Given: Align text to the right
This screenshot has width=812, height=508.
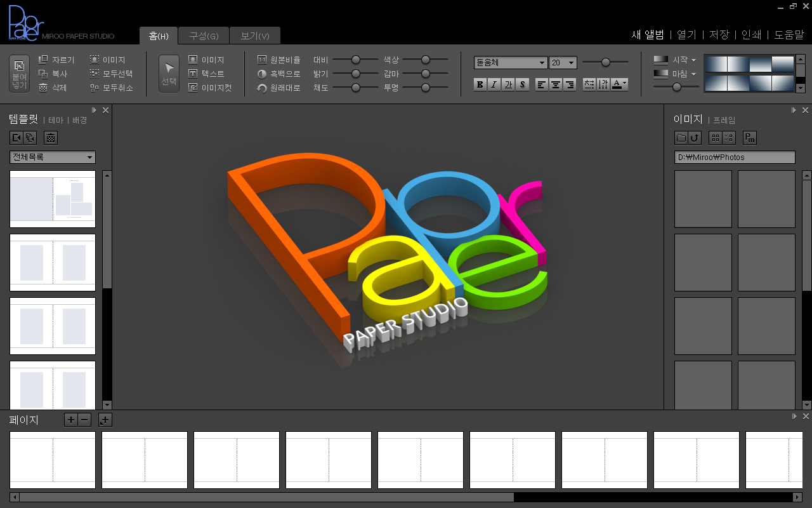Looking at the screenshot, I should [x=570, y=84].
